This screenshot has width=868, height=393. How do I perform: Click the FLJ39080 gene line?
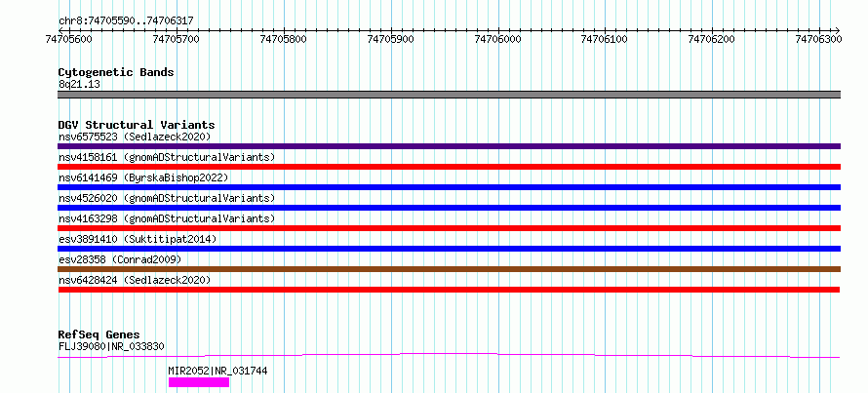449,355
